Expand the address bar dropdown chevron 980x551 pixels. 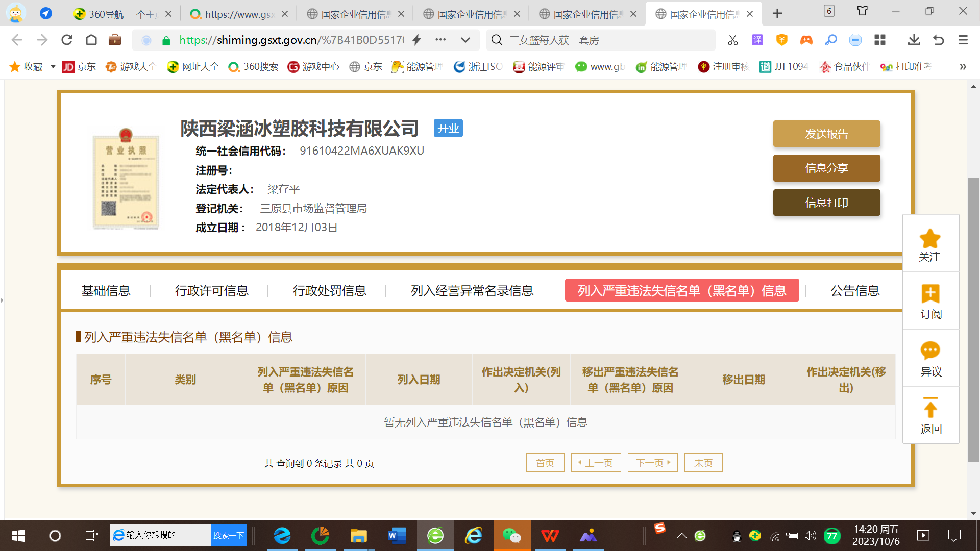[465, 40]
